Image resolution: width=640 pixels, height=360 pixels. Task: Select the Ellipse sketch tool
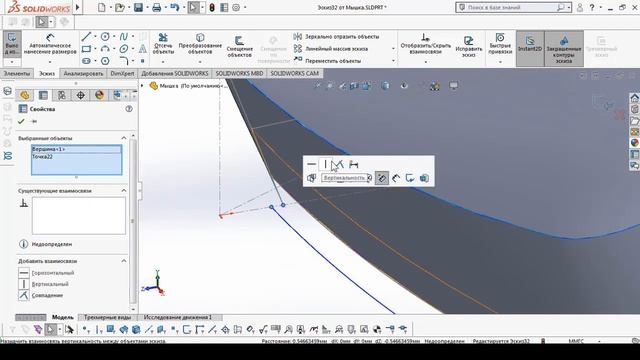pos(124,49)
